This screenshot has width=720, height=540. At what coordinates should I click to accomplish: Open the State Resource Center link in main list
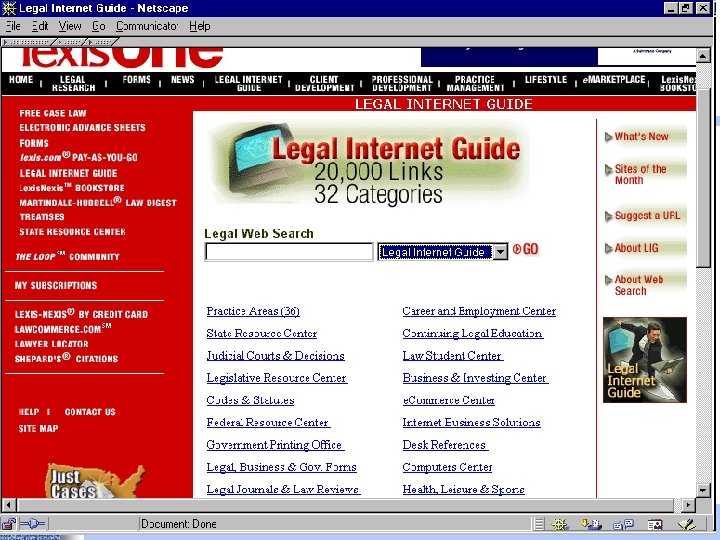click(x=262, y=333)
